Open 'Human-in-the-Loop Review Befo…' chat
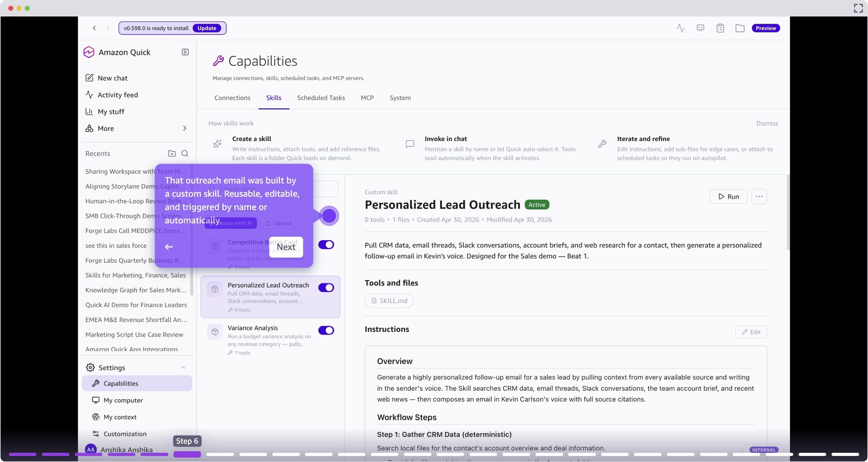The image size is (868, 462). [136, 201]
